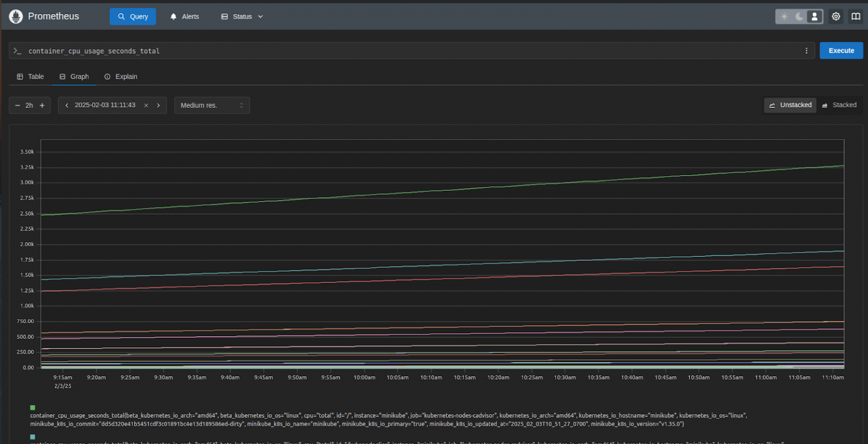Step time forward with the right chevron
Screen dimensions: 868x444
[158, 105]
